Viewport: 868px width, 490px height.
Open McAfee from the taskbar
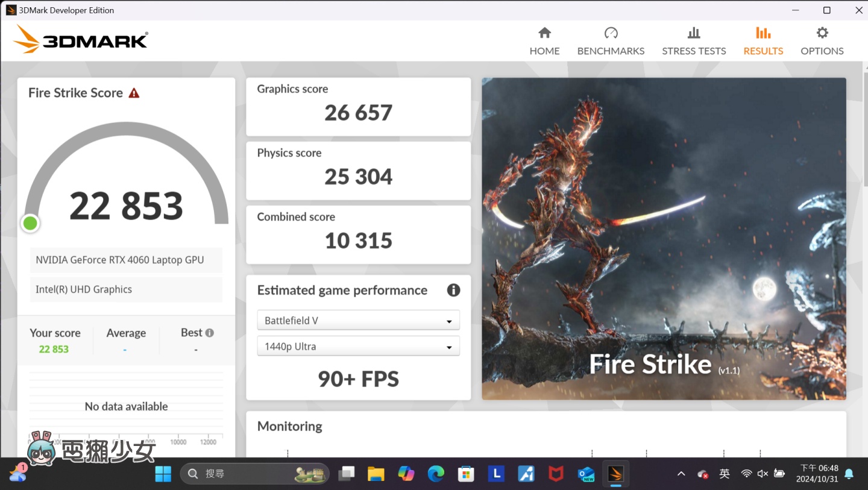[x=556, y=474]
